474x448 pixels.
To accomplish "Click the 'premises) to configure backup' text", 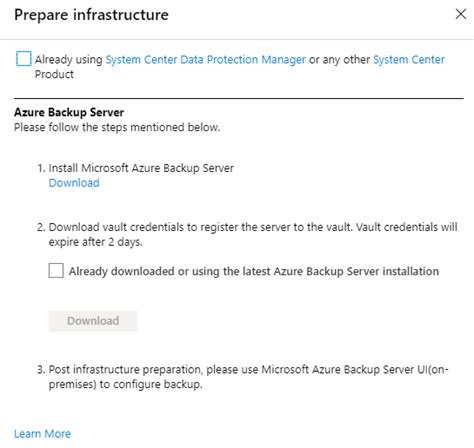I will click(x=125, y=384).
